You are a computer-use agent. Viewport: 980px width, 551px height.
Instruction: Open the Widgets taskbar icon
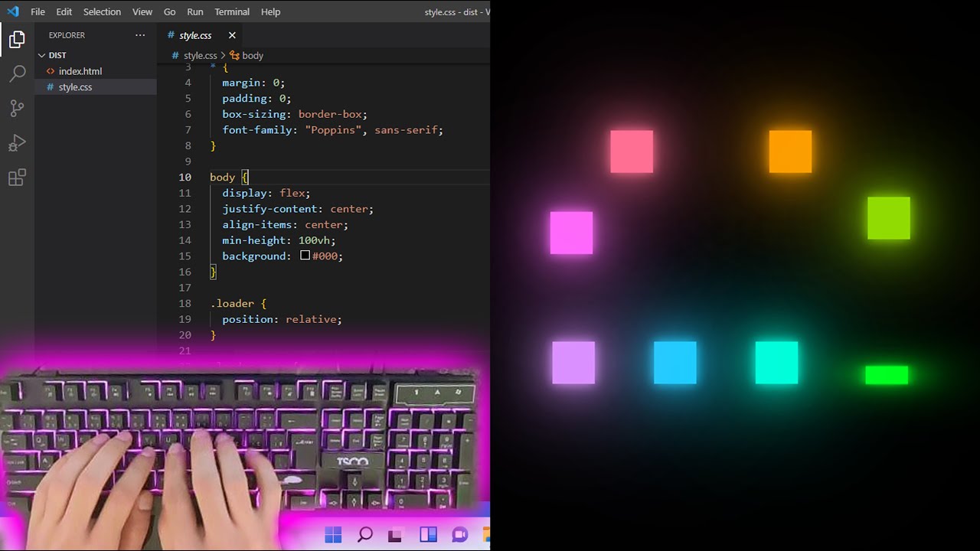tap(428, 535)
